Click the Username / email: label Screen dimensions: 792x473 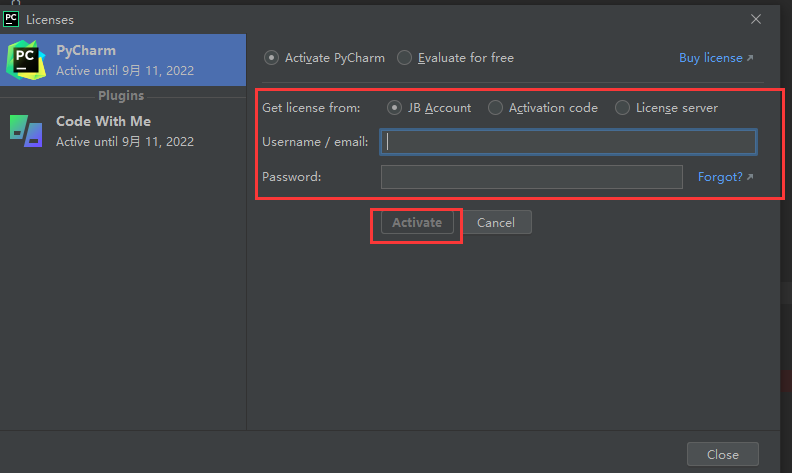pos(315,142)
